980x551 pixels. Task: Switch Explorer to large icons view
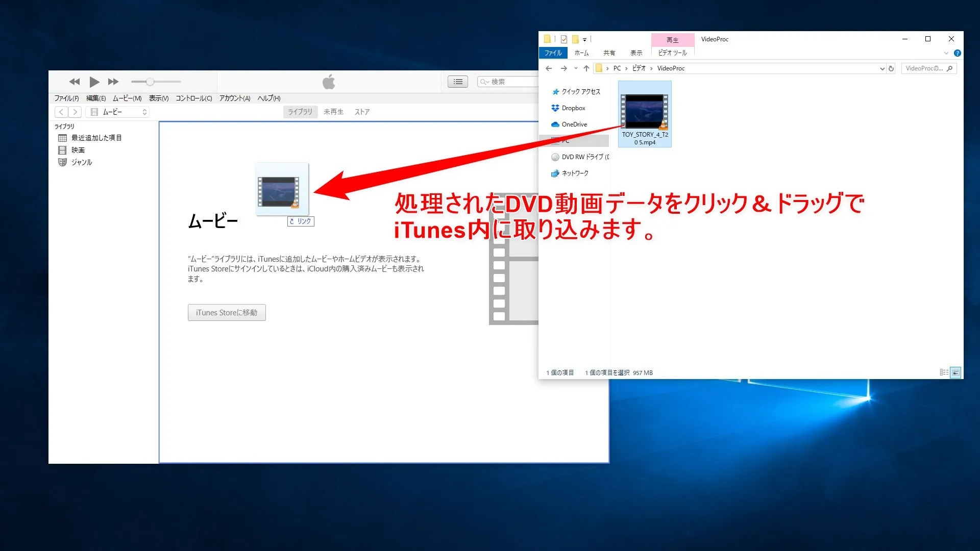pyautogui.click(x=955, y=372)
